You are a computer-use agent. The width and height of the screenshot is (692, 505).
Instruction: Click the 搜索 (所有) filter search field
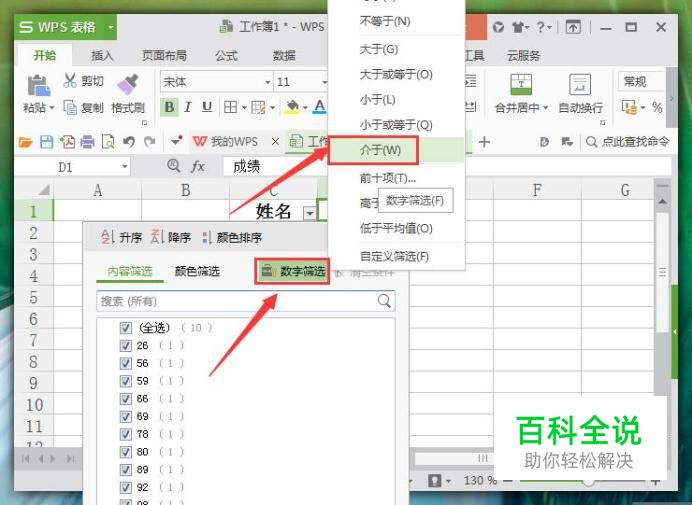coord(245,301)
